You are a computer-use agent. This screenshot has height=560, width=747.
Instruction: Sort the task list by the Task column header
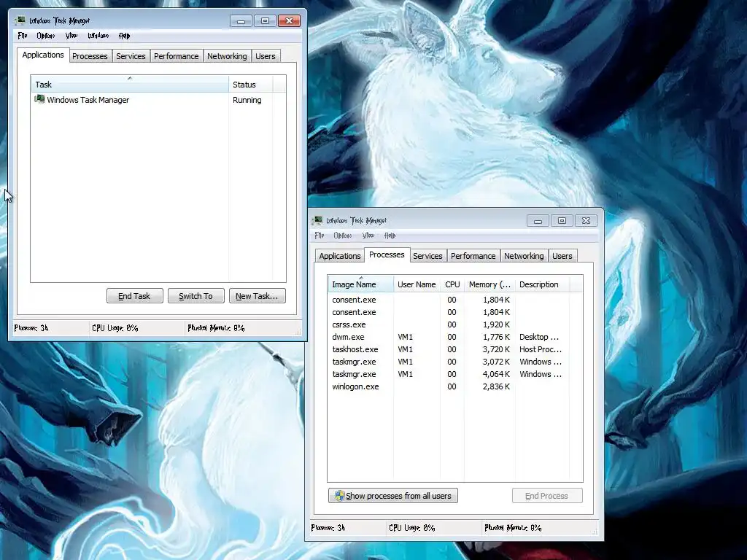pos(130,85)
